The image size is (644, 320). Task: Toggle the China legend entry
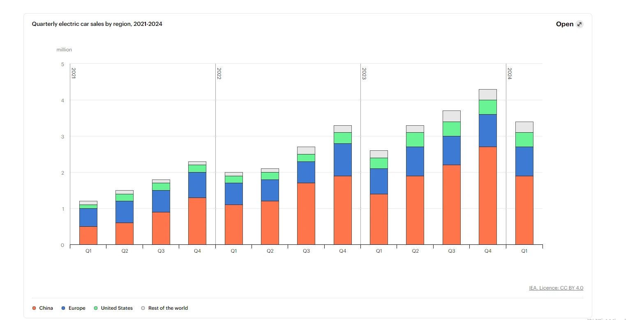tap(43, 308)
